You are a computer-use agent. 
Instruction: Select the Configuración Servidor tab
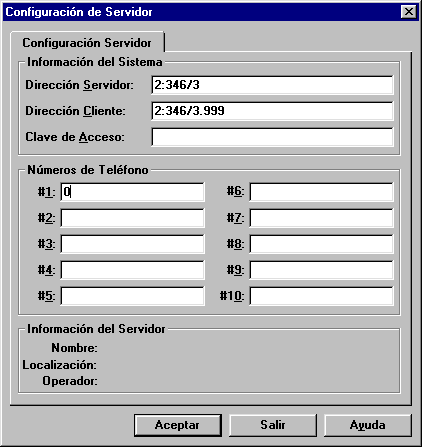pyautogui.click(x=87, y=42)
